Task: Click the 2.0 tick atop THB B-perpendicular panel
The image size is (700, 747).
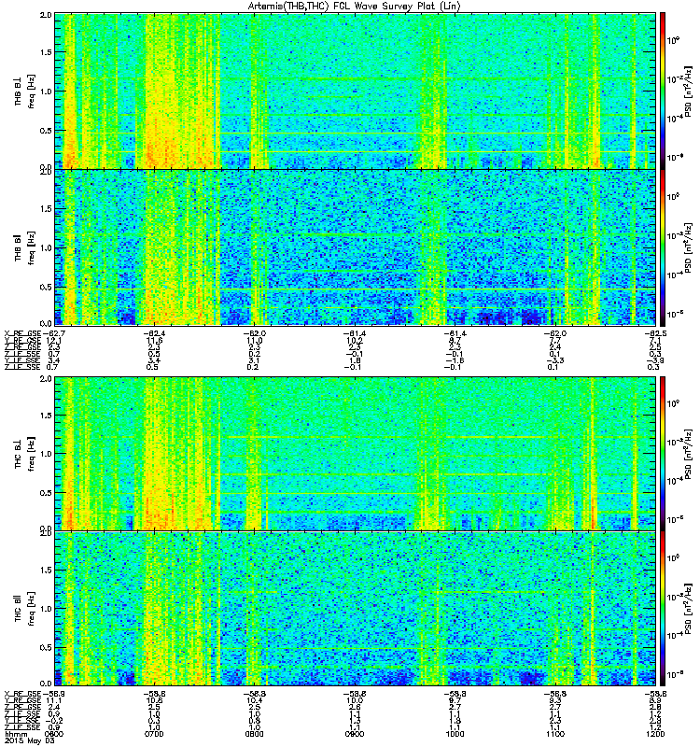Action: pyautogui.click(x=46, y=15)
